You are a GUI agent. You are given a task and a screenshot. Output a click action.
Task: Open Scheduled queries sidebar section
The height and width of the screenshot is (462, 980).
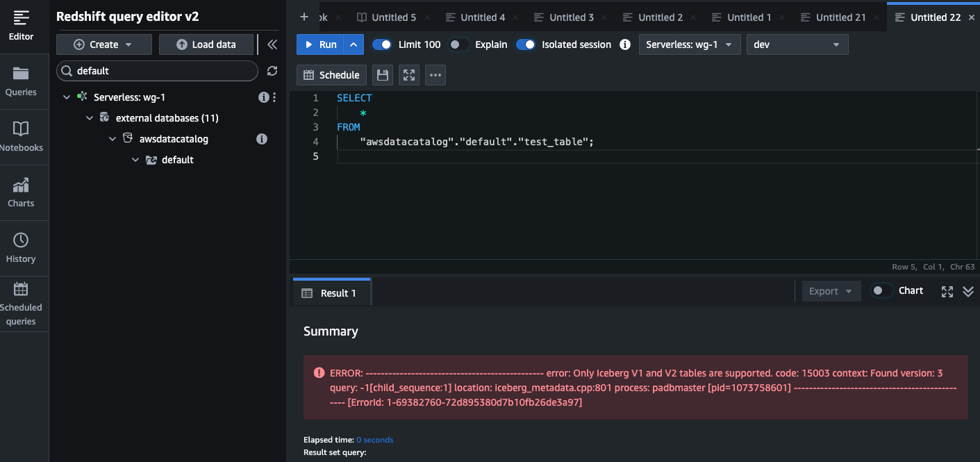[x=21, y=304]
